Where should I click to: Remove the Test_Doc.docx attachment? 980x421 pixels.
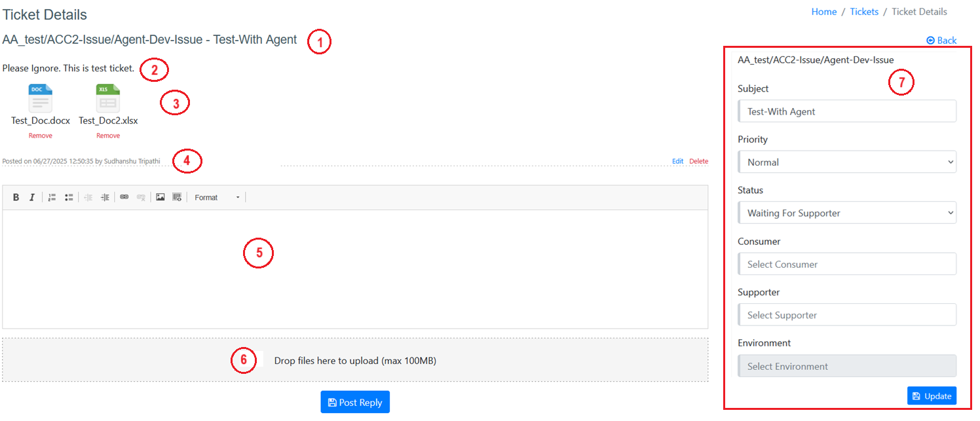click(x=41, y=136)
